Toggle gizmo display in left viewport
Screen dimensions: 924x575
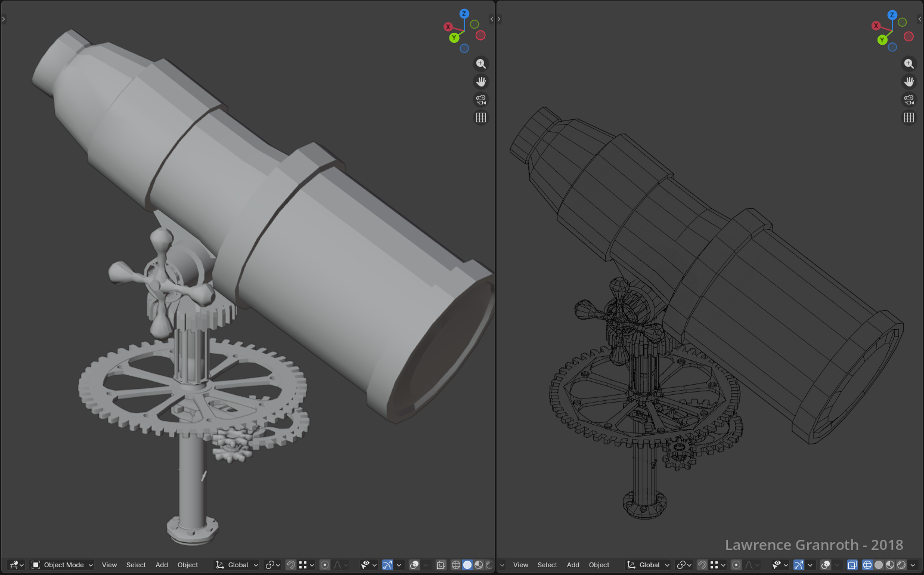[x=387, y=565]
